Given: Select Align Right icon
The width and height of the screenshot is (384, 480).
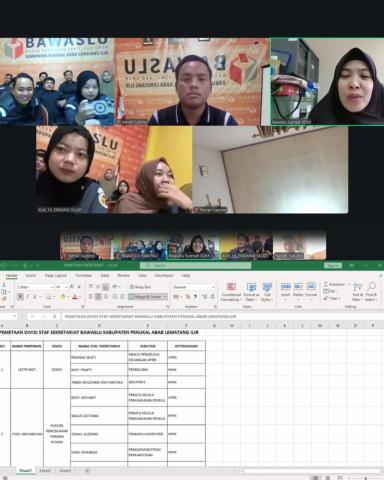Looking at the screenshot, I should [x=105, y=297].
